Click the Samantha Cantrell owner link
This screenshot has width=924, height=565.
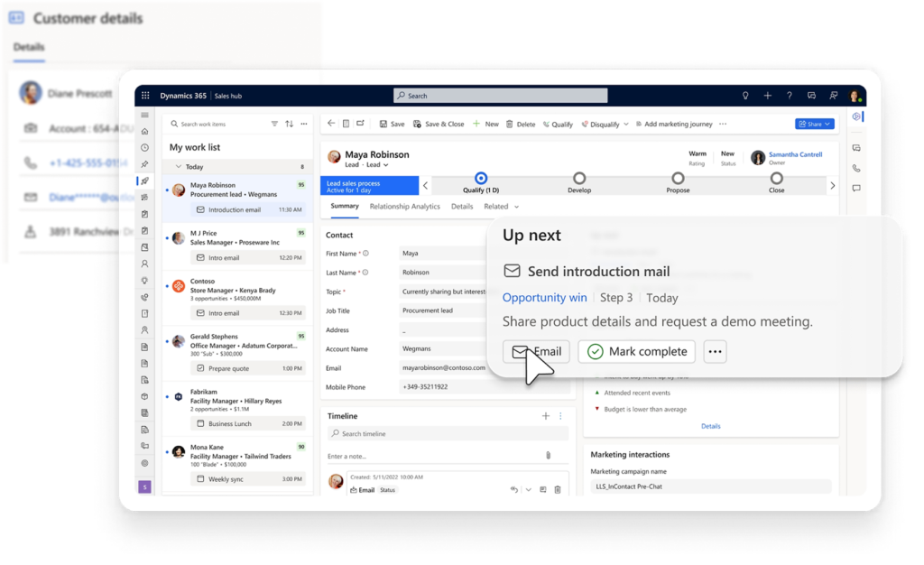795,154
